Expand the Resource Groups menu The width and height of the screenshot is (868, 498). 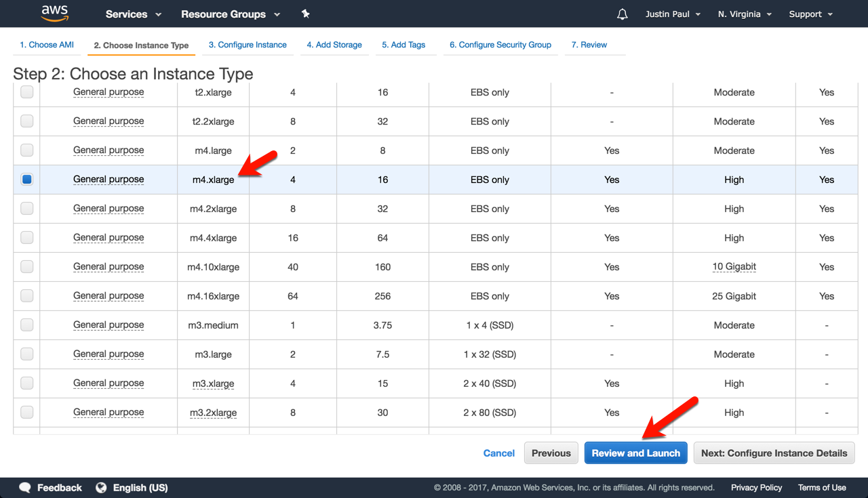(x=231, y=14)
